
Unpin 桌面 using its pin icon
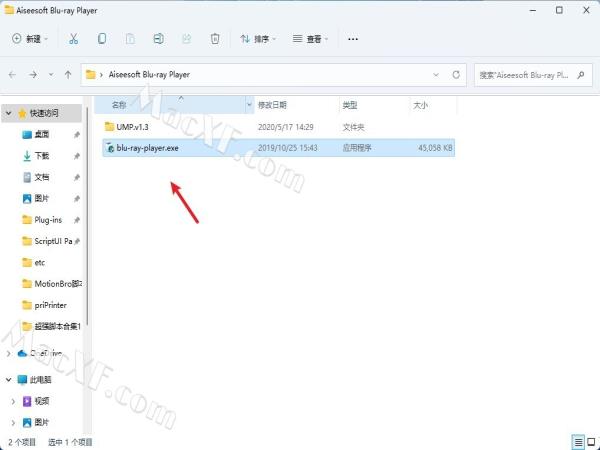[x=77, y=134]
